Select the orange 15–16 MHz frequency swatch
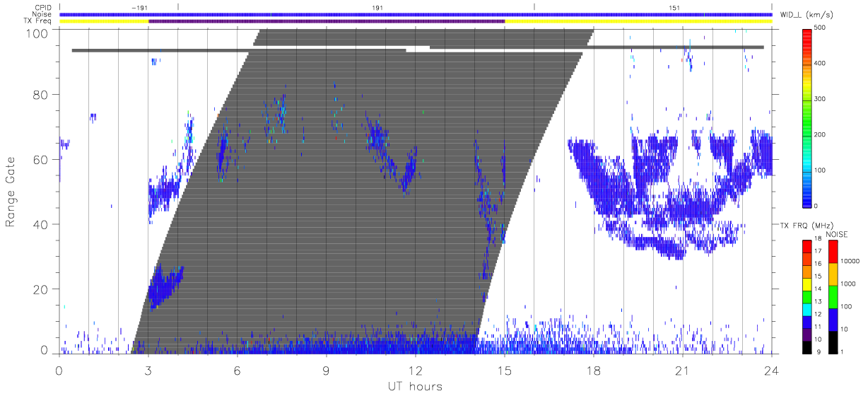Screen dimensions: 868x401 pos(807,271)
